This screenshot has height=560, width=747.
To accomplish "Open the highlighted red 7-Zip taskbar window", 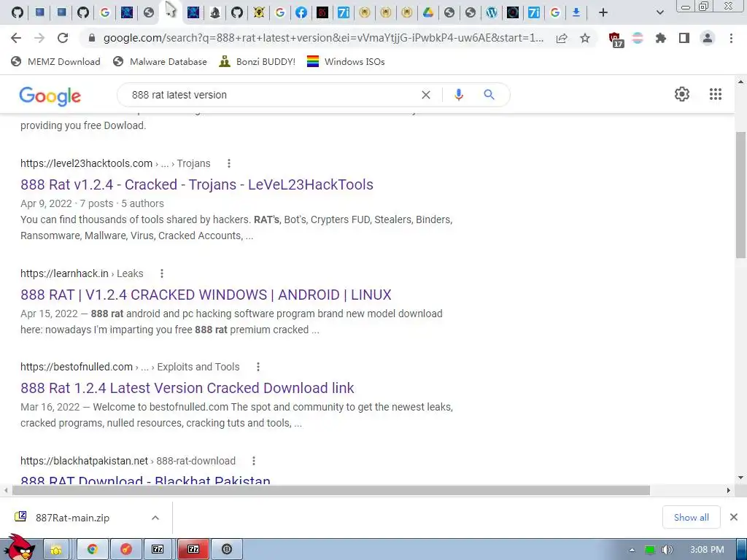I will coord(193,549).
